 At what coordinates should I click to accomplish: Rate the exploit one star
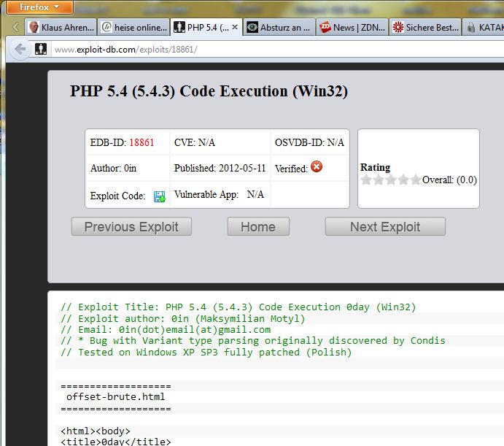tap(366, 180)
